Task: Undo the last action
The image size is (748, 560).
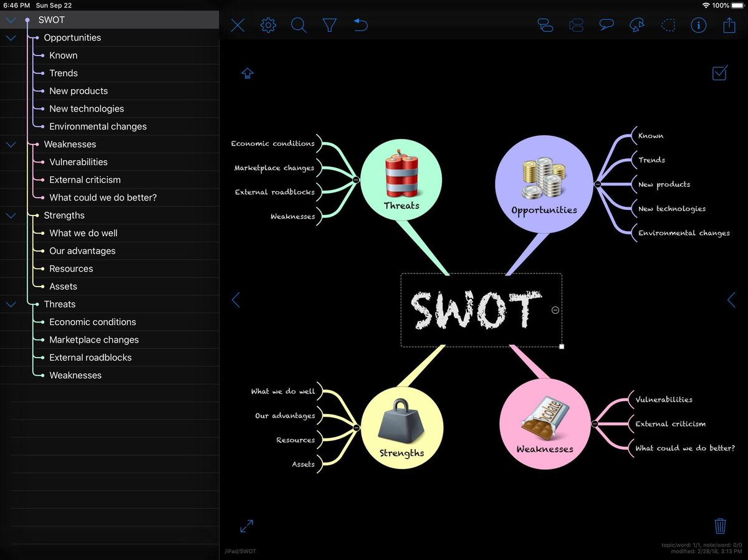Action: [360, 25]
